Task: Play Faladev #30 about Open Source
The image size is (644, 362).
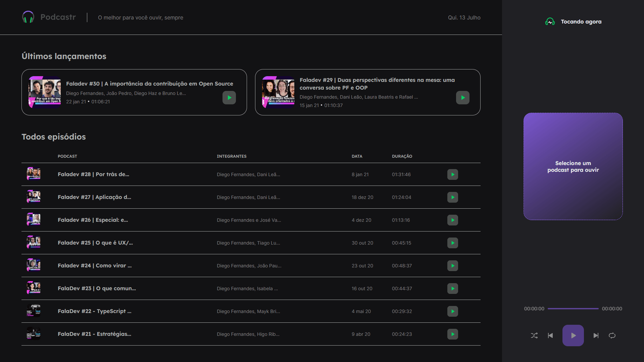Action: pyautogui.click(x=229, y=98)
